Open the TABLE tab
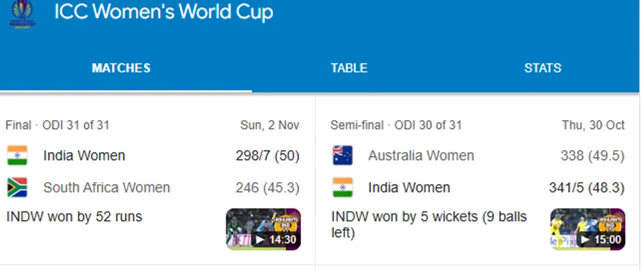644x270 pixels. pos(349,68)
